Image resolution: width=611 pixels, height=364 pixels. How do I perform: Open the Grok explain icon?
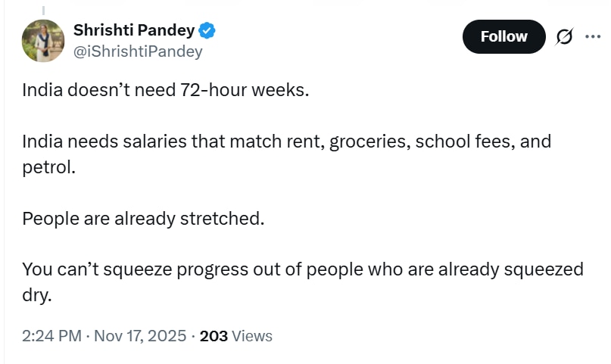click(x=563, y=36)
